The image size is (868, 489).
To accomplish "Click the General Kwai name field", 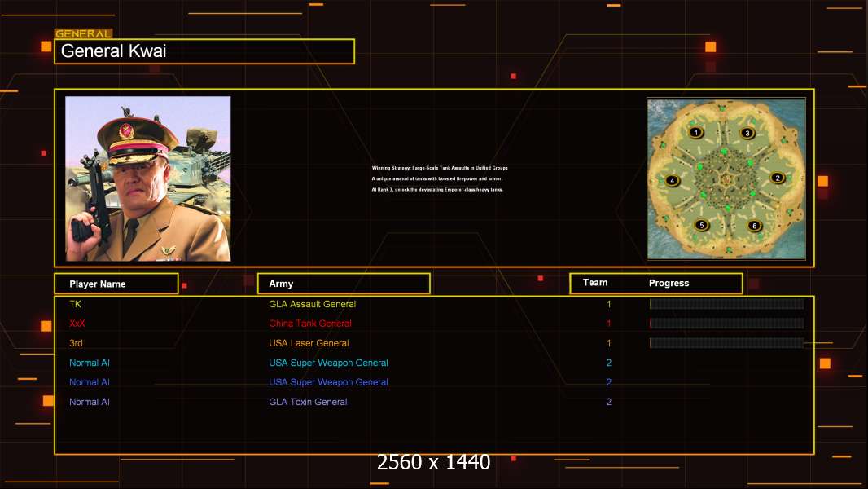I will tap(204, 51).
